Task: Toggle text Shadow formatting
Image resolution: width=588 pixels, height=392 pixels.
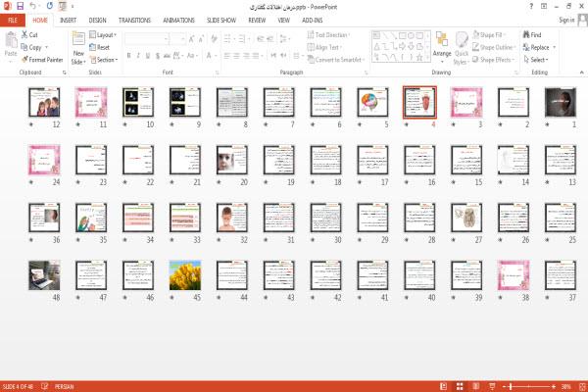Action: point(158,56)
